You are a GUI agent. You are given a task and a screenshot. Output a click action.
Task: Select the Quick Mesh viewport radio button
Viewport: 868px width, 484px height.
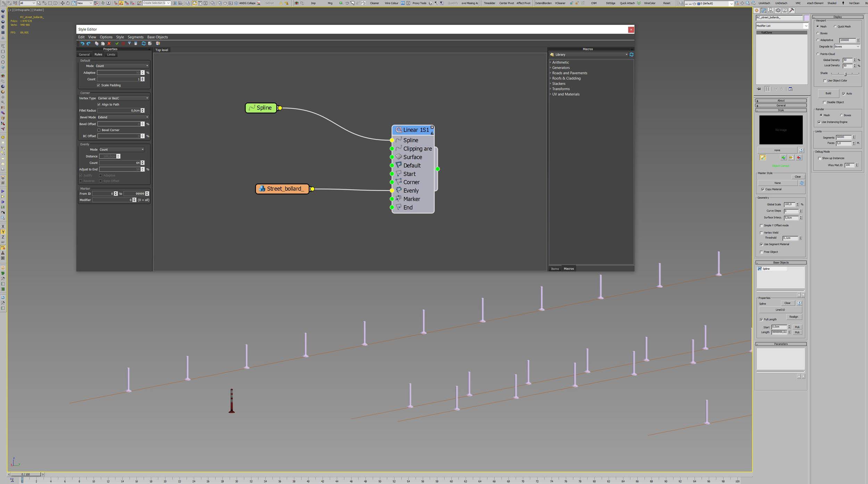[x=835, y=26]
